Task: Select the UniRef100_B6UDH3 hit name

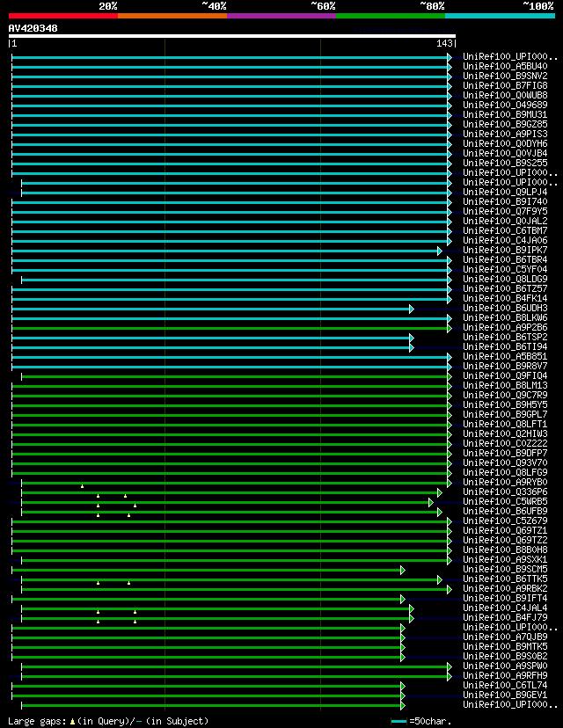Action: click(x=505, y=309)
